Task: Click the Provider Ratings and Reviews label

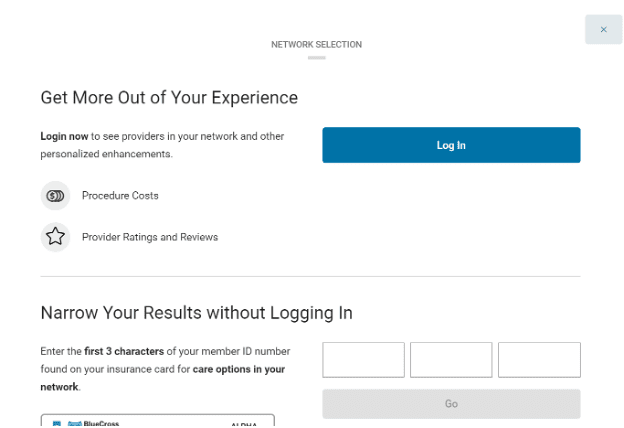Action: [x=150, y=237]
